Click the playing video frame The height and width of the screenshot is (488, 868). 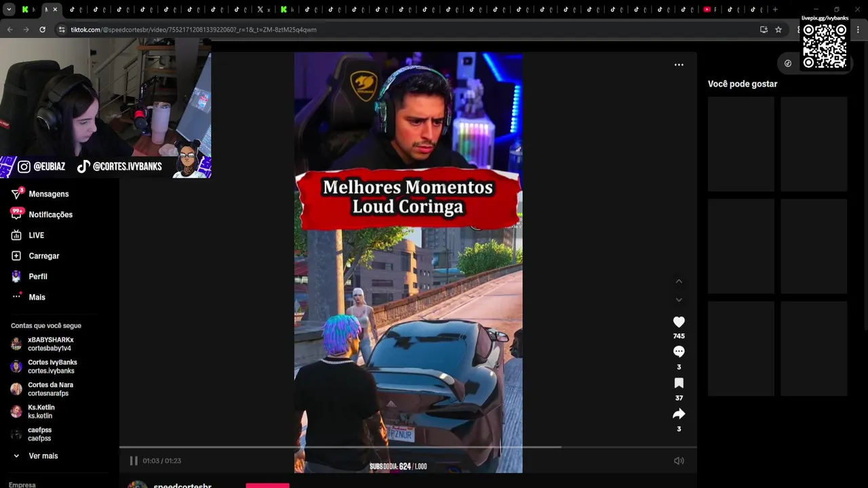point(408,262)
